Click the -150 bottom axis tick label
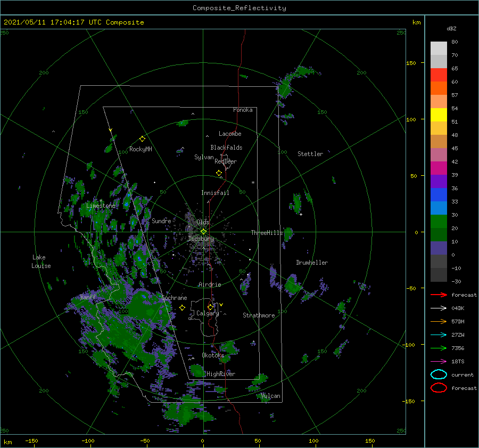 point(31,441)
